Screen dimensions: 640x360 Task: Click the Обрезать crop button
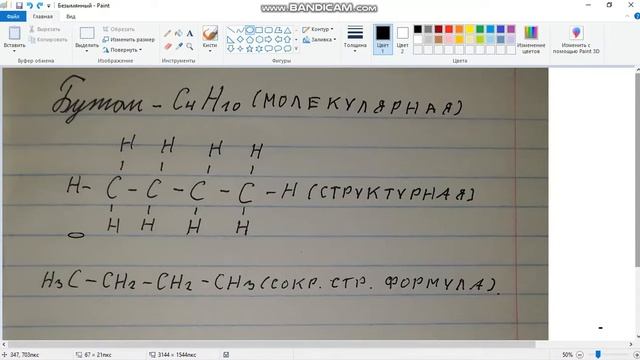click(x=118, y=29)
